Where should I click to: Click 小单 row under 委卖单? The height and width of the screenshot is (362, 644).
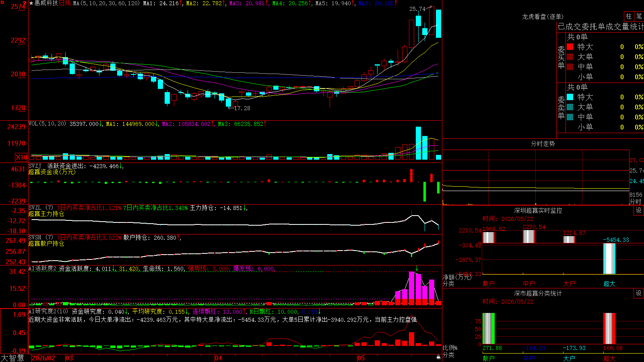point(605,127)
